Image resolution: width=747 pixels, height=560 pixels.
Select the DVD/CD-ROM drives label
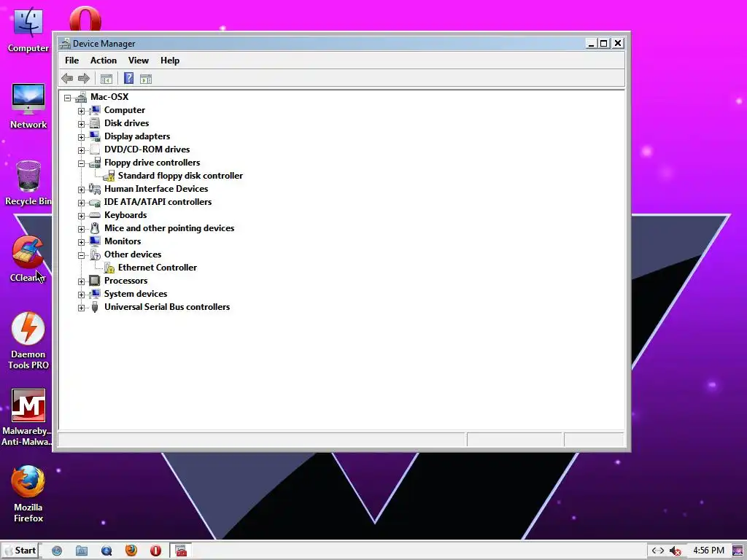pos(147,149)
